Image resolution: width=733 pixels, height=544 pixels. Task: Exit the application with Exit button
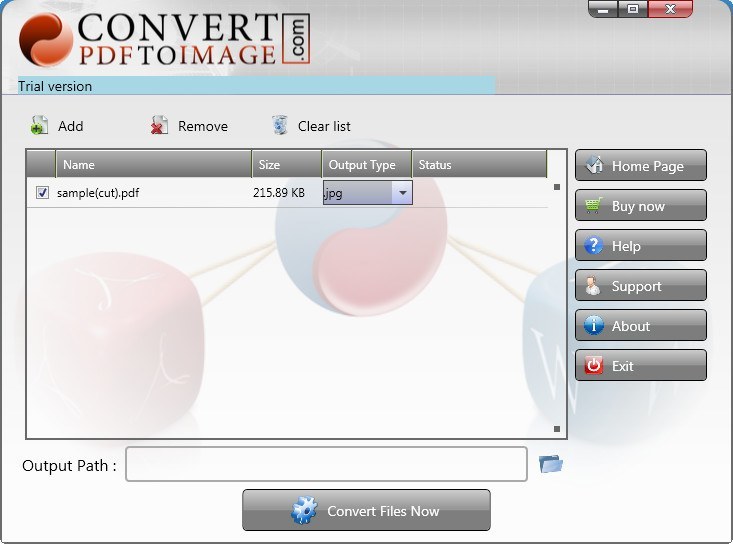click(x=640, y=365)
